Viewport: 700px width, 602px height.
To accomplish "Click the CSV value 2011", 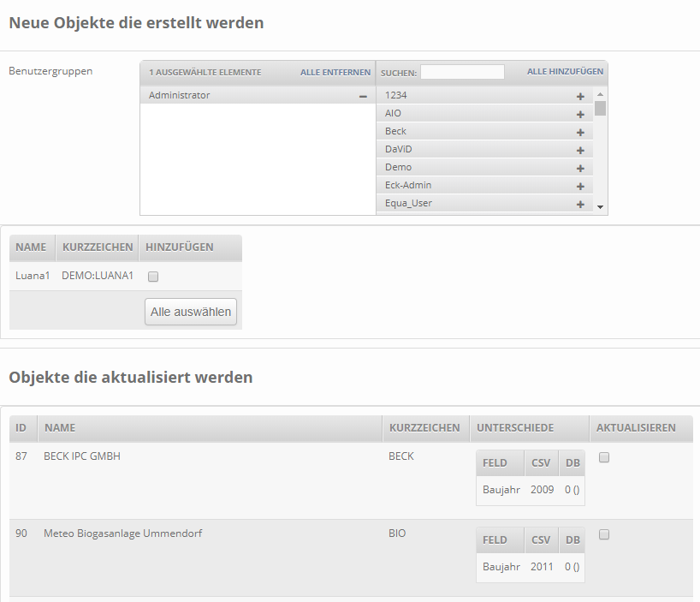I will pos(542,567).
